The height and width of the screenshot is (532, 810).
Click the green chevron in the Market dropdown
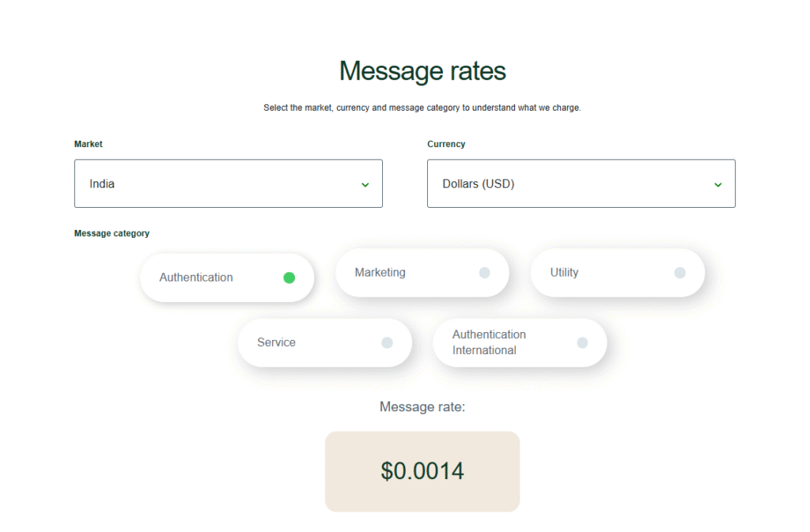click(x=365, y=184)
